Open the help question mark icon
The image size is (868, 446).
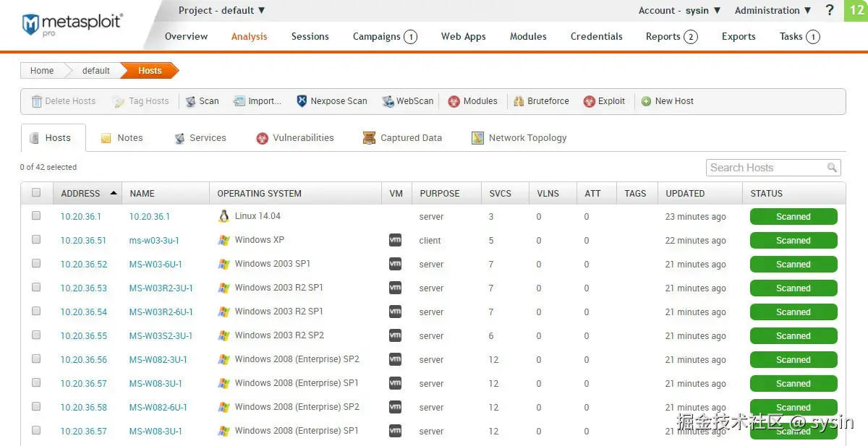pos(830,10)
